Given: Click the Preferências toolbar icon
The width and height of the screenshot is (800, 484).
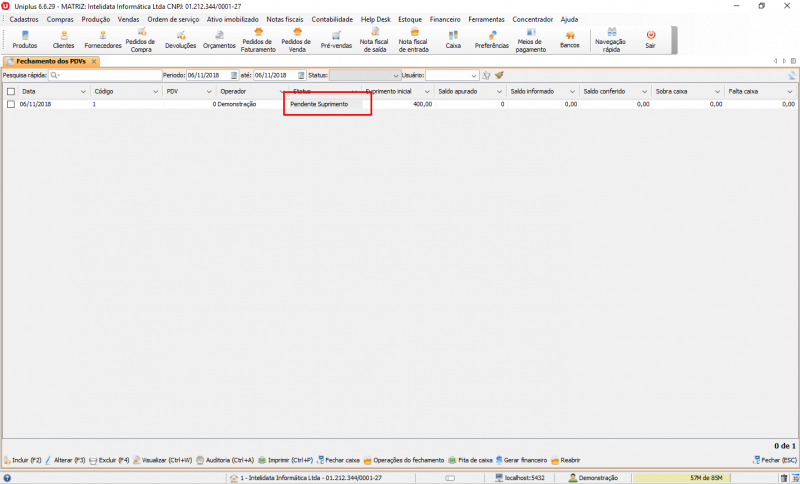Looking at the screenshot, I should [491, 40].
